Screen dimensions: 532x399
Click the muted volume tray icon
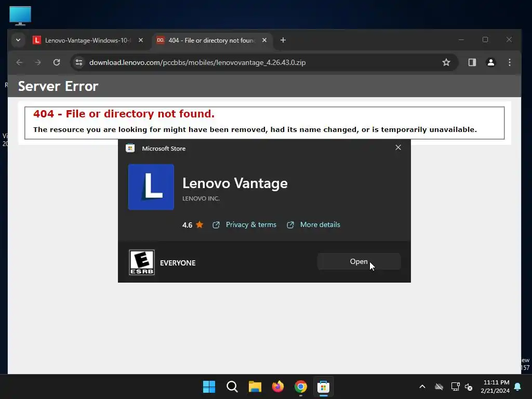point(469,387)
